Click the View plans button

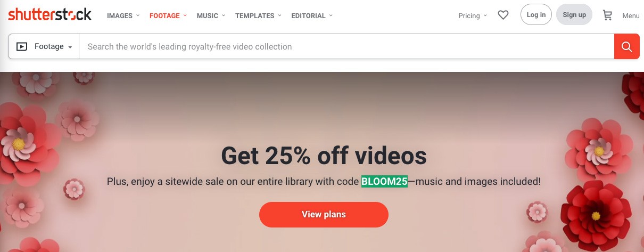324,215
